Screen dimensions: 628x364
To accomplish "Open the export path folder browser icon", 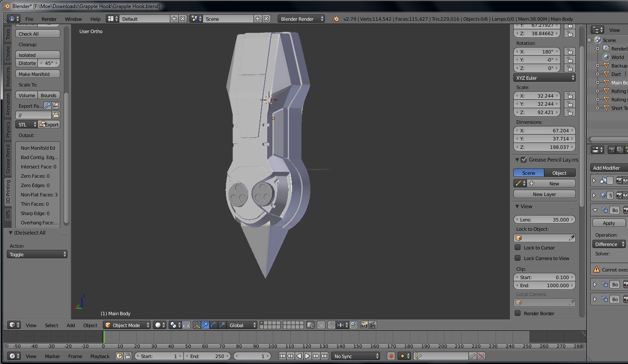I will (x=56, y=115).
